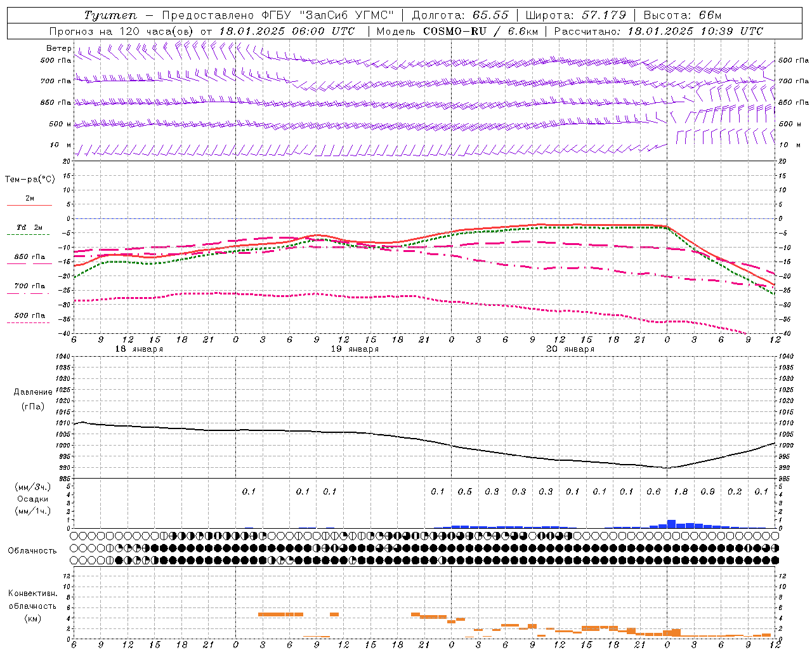Click the "0.5" precipitation value

[x=465, y=491]
